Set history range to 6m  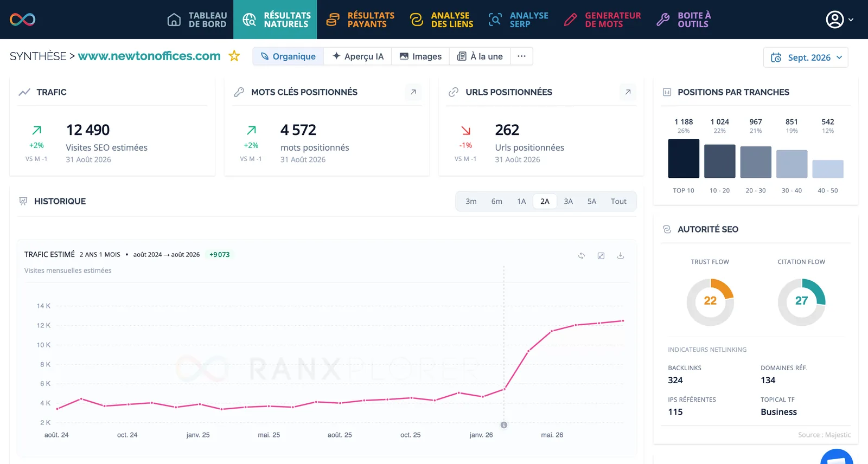497,201
